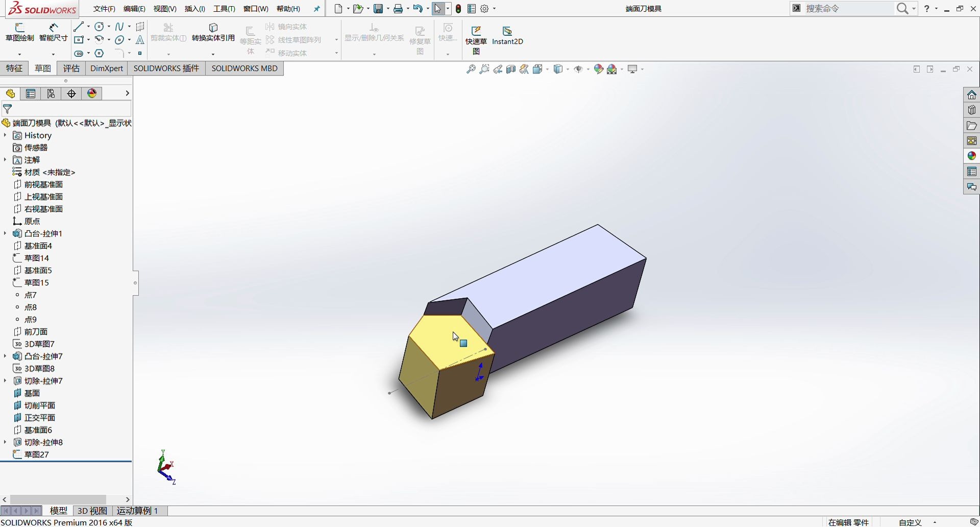
Task: Click the Rebuild traffic light icon
Action: tap(459, 9)
